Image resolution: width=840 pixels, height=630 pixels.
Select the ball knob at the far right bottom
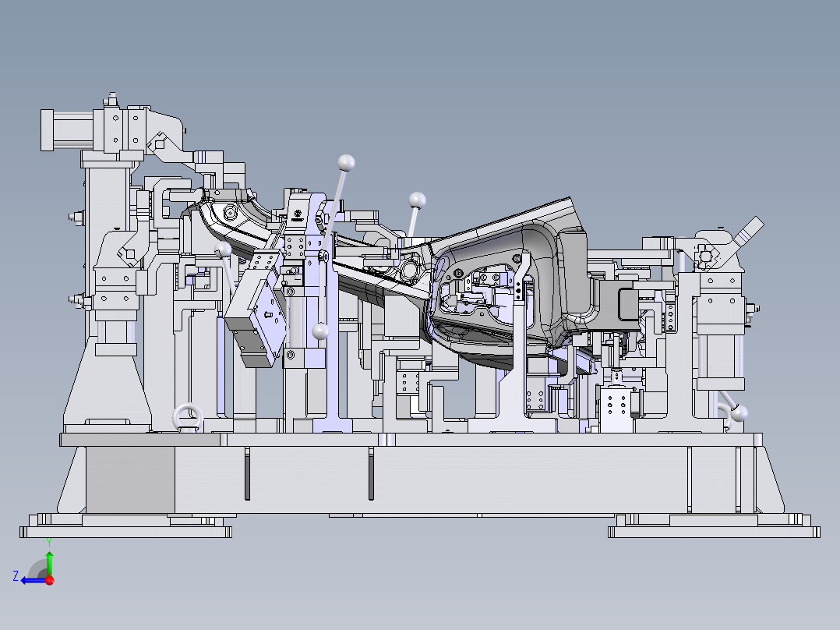(739, 413)
